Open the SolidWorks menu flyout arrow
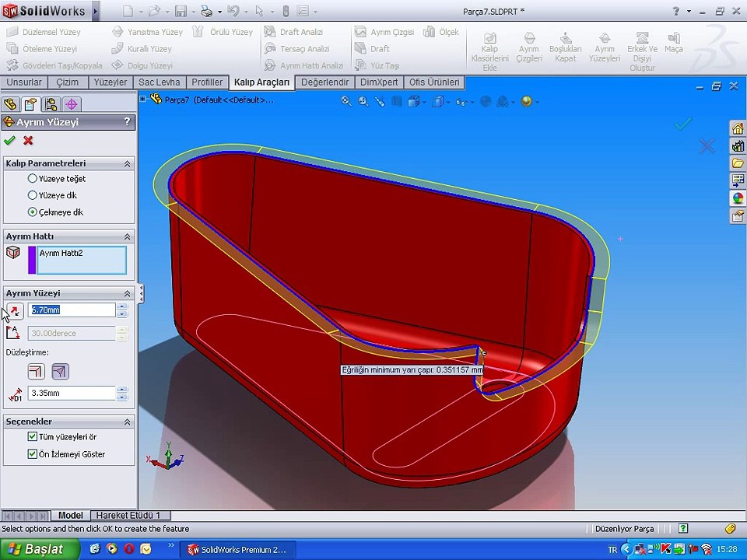 pyautogui.click(x=96, y=11)
